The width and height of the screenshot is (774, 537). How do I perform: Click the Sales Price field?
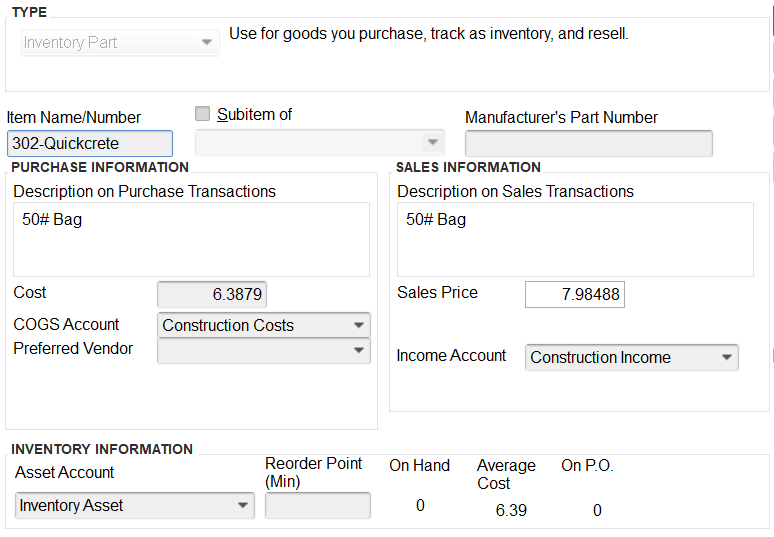click(x=575, y=295)
